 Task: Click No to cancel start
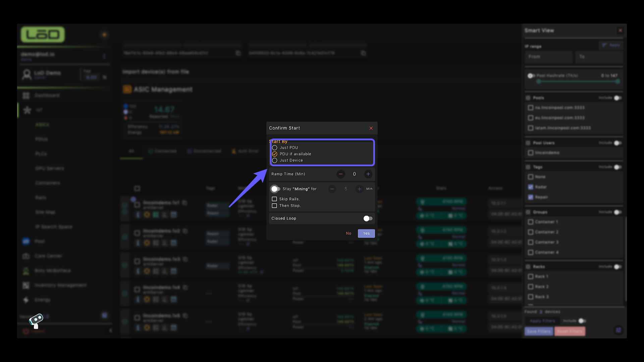pos(348,233)
